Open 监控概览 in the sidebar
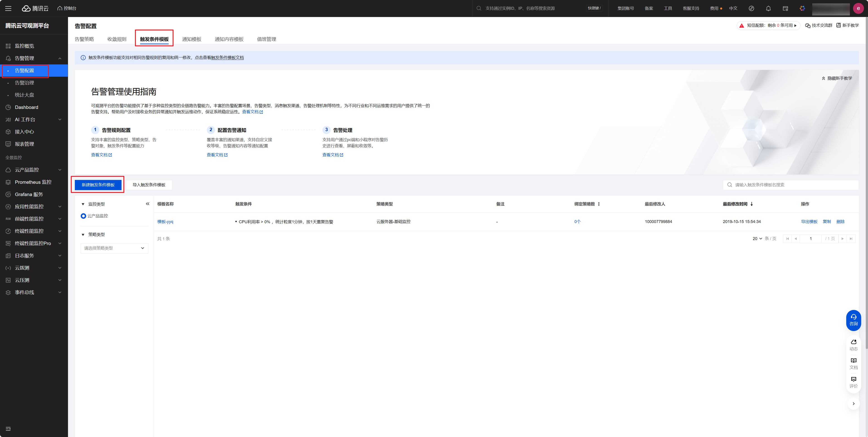The image size is (868, 437). coord(34,46)
